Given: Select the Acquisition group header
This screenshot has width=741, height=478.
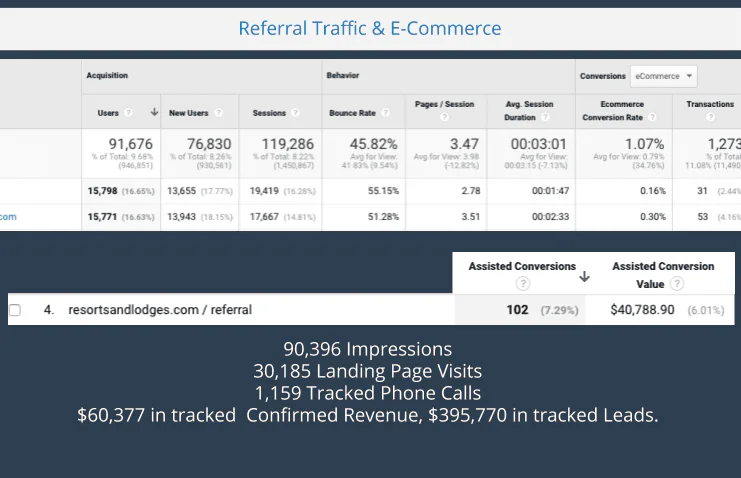Looking at the screenshot, I should pos(107,75).
